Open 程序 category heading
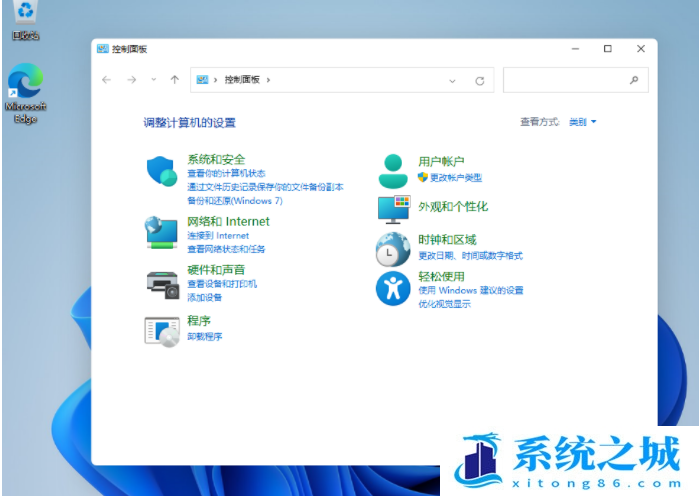Viewport: 700px width, 496px height. click(x=199, y=321)
